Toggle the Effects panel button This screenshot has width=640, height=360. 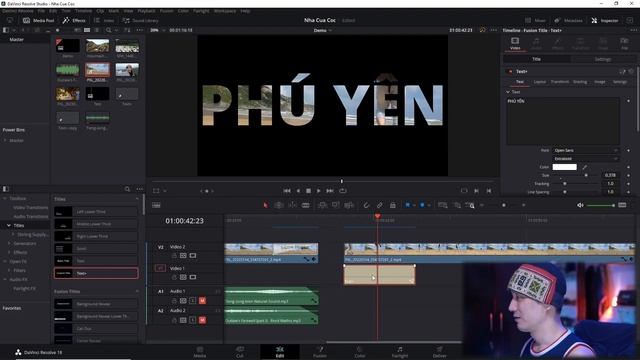(x=74, y=20)
